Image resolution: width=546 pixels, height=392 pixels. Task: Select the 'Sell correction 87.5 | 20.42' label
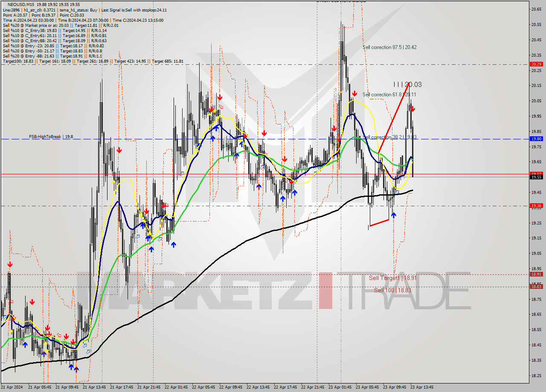(x=389, y=47)
